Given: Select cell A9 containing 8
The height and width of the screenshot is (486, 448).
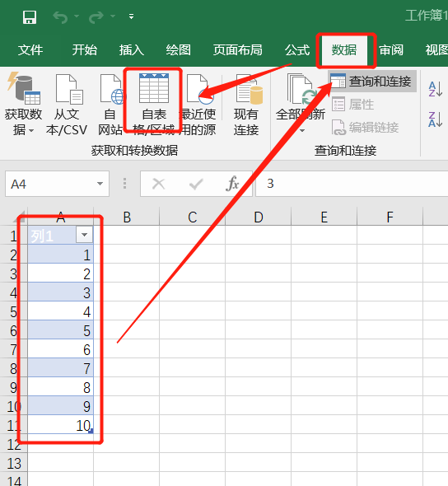Looking at the screenshot, I should tap(61, 387).
